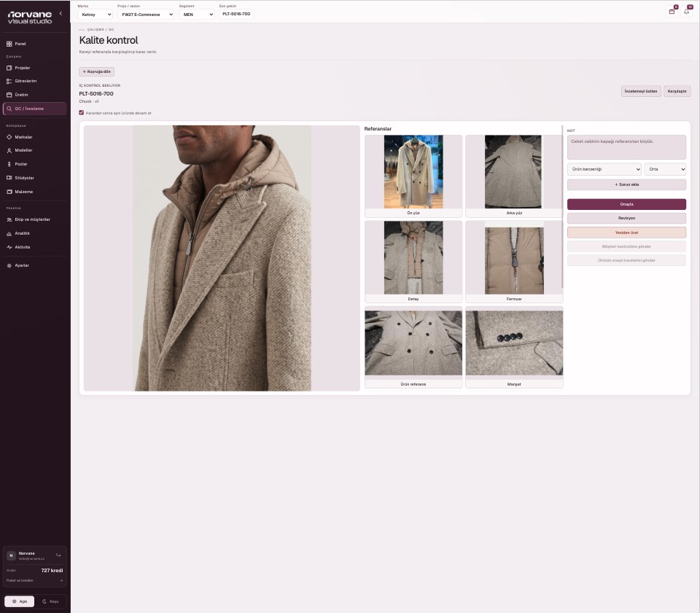
Task: Open the notifications bell icon
Action: (687, 12)
